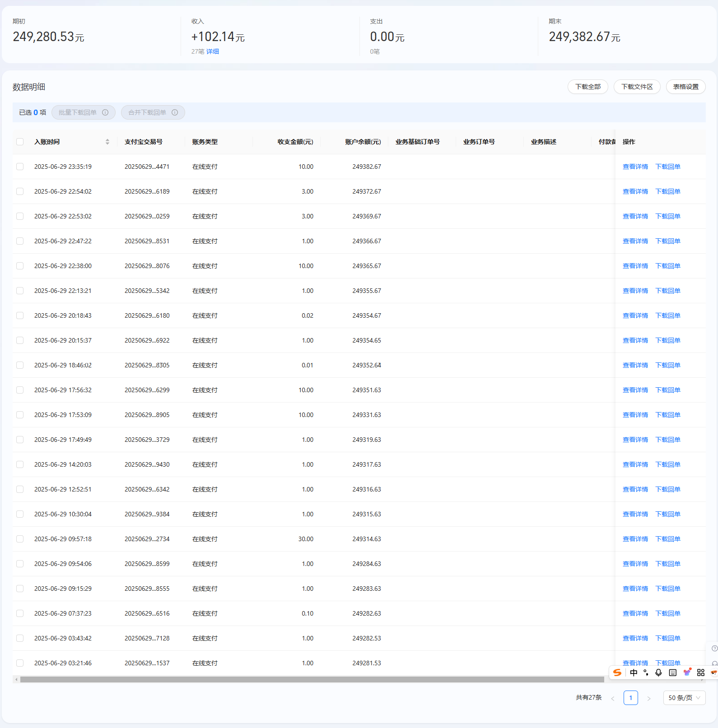Click transaction number 20250629...9430
Viewport: 718px width, 728px height.
pos(147,464)
